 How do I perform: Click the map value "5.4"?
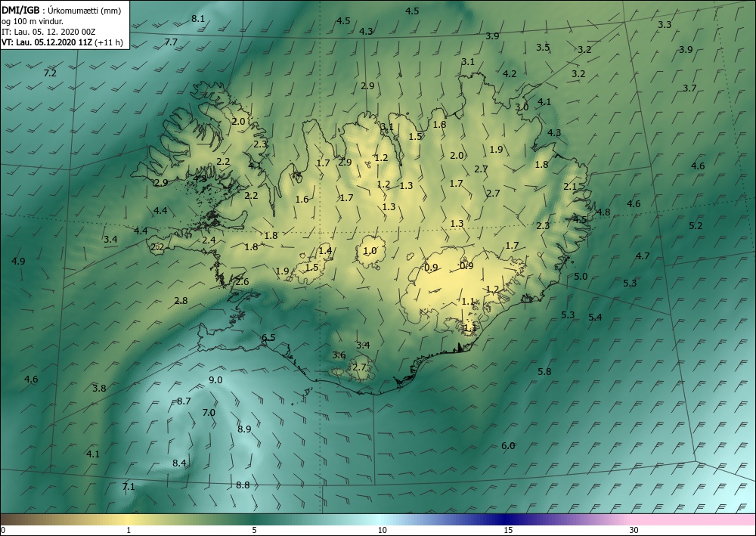pyautogui.click(x=595, y=318)
